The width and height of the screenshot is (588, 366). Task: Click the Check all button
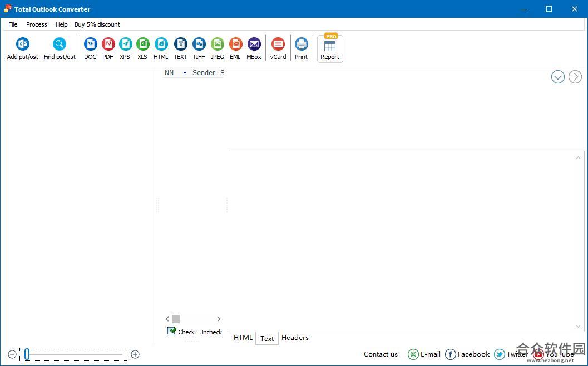pos(181,332)
